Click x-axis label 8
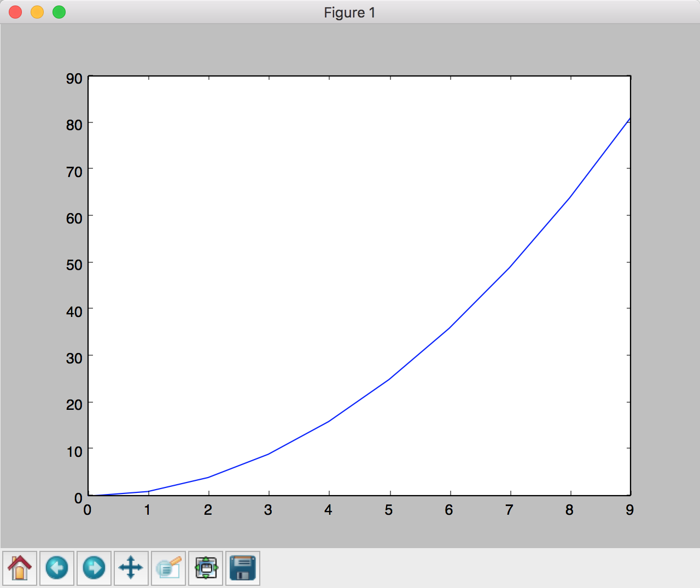 (x=569, y=510)
